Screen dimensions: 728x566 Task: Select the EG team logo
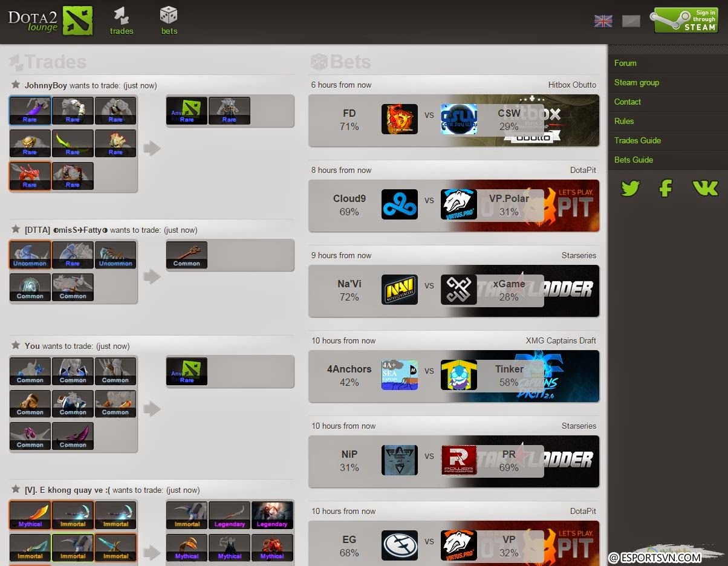[400, 545]
